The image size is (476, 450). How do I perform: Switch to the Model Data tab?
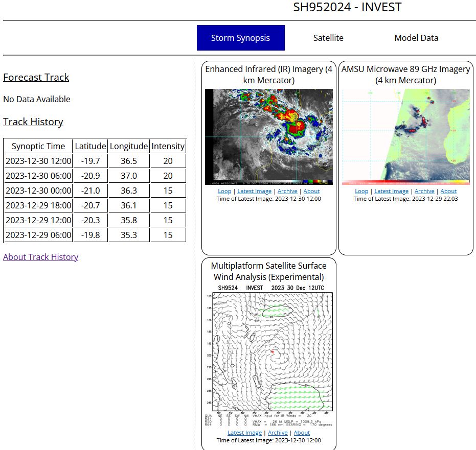pos(416,38)
